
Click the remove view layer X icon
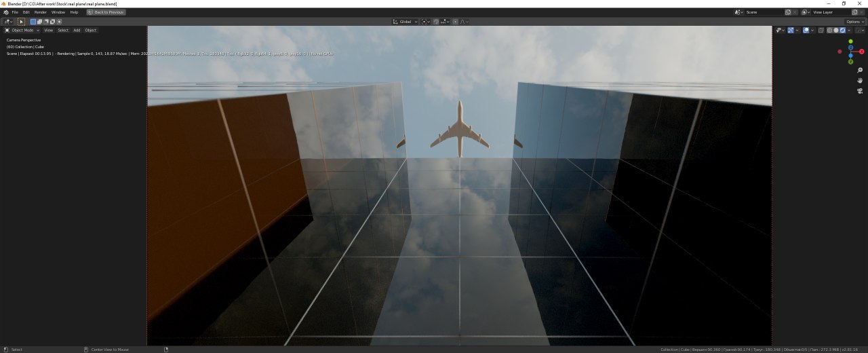tap(861, 12)
